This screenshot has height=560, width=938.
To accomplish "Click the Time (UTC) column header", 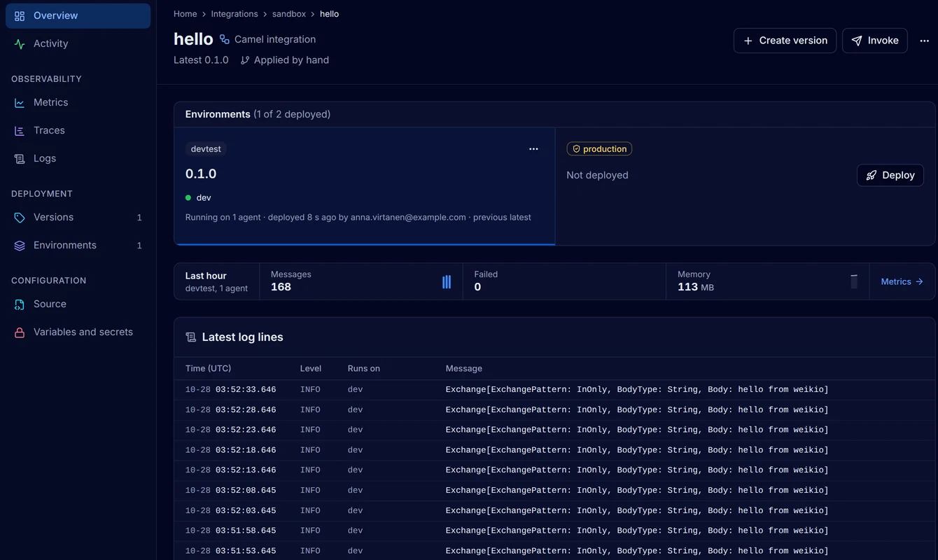I will [208, 368].
